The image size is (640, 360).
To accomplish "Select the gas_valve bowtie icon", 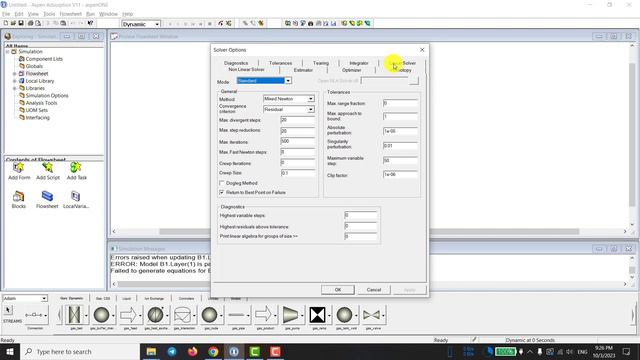I will [371, 315].
